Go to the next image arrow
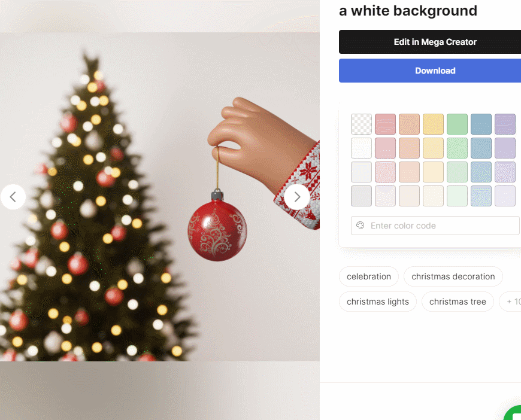The image size is (521, 420). click(296, 197)
